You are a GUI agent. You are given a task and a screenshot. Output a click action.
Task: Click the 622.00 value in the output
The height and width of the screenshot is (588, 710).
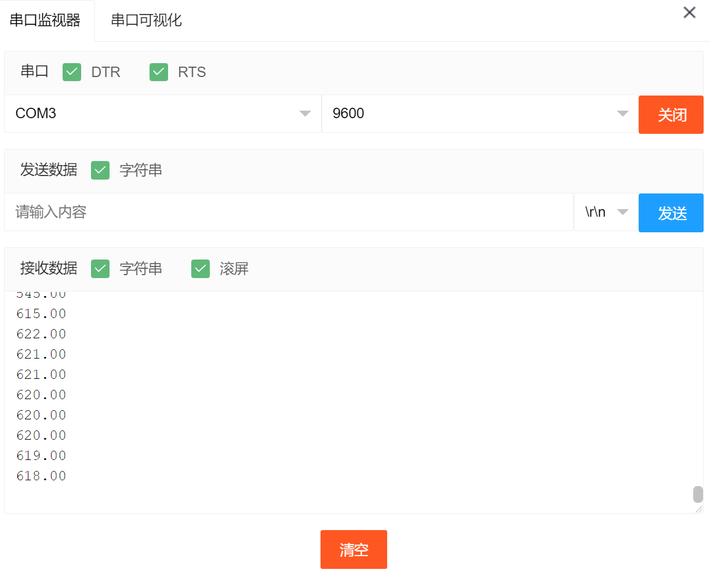click(x=41, y=334)
